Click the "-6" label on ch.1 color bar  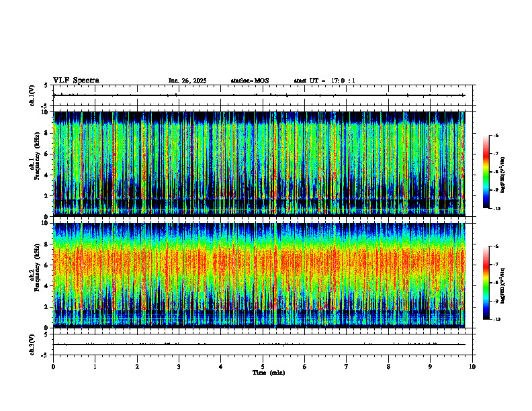click(x=496, y=135)
